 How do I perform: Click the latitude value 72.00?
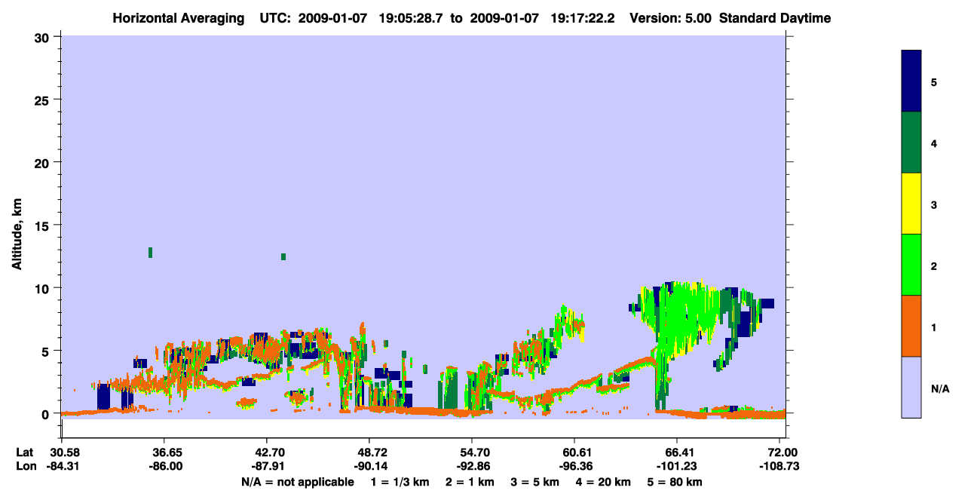coord(782,452)
